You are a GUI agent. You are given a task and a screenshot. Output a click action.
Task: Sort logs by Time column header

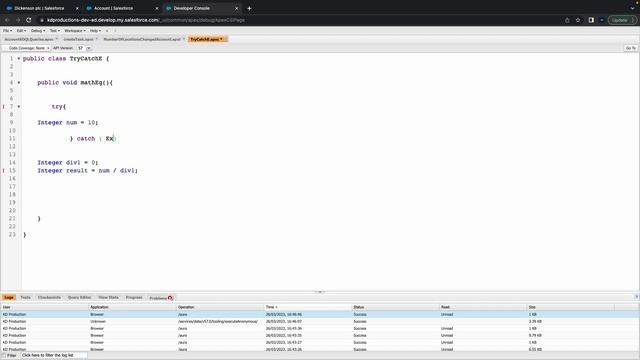pos(308,307)
